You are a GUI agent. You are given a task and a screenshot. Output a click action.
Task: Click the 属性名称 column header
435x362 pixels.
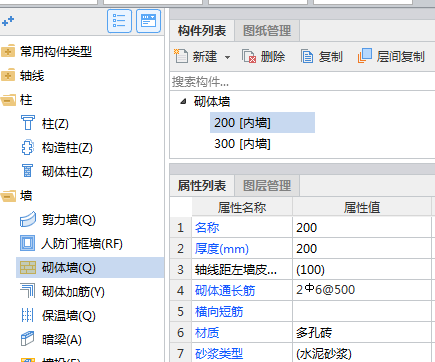[242, 207]
